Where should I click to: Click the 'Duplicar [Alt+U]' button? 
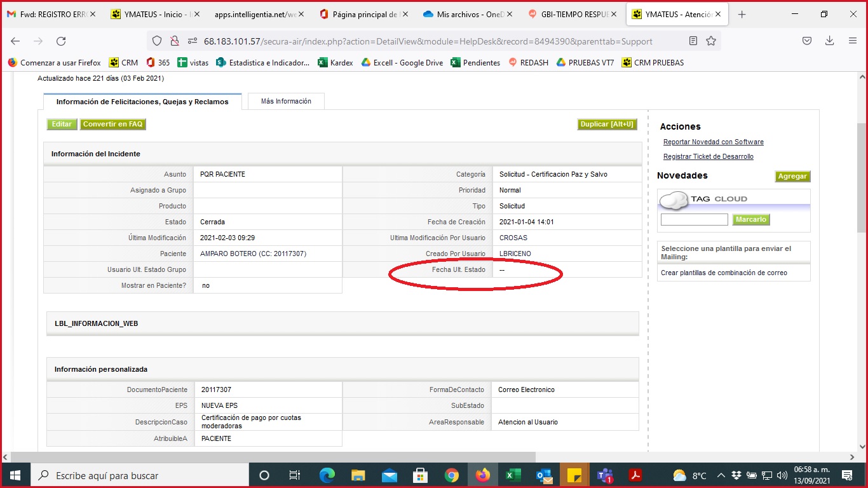pos(607,125)
